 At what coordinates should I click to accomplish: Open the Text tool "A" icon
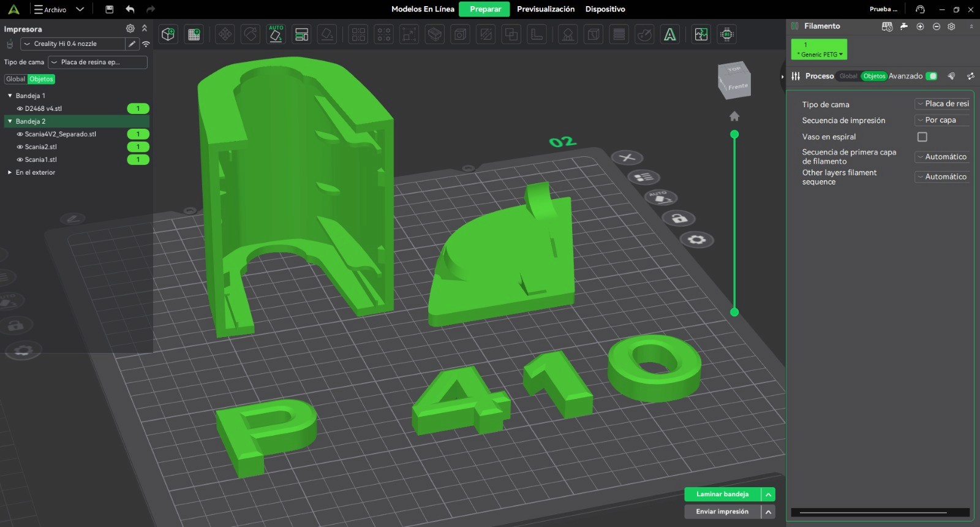point(670,34)
